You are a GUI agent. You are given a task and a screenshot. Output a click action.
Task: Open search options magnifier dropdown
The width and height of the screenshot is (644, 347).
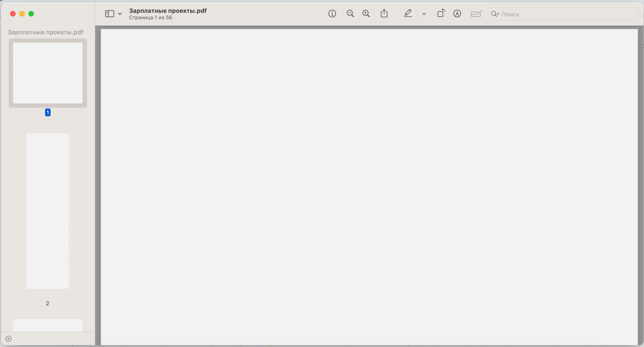[x=495, y=14]
